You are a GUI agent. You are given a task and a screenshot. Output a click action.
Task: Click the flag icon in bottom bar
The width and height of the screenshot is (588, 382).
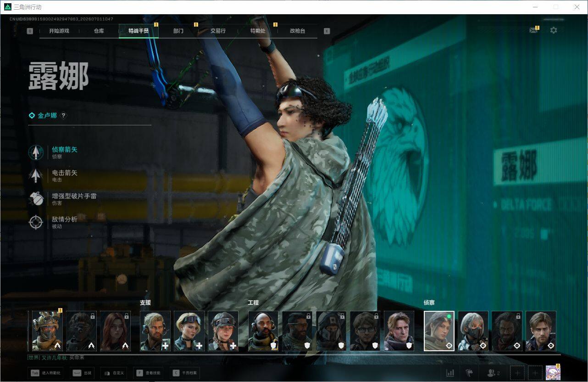pyautogui.click(x=469, y=373)
